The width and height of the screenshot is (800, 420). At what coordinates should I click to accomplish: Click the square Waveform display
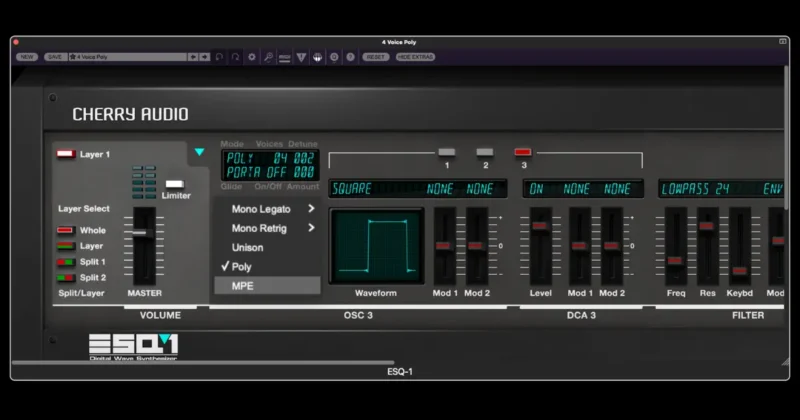(377, 246)
